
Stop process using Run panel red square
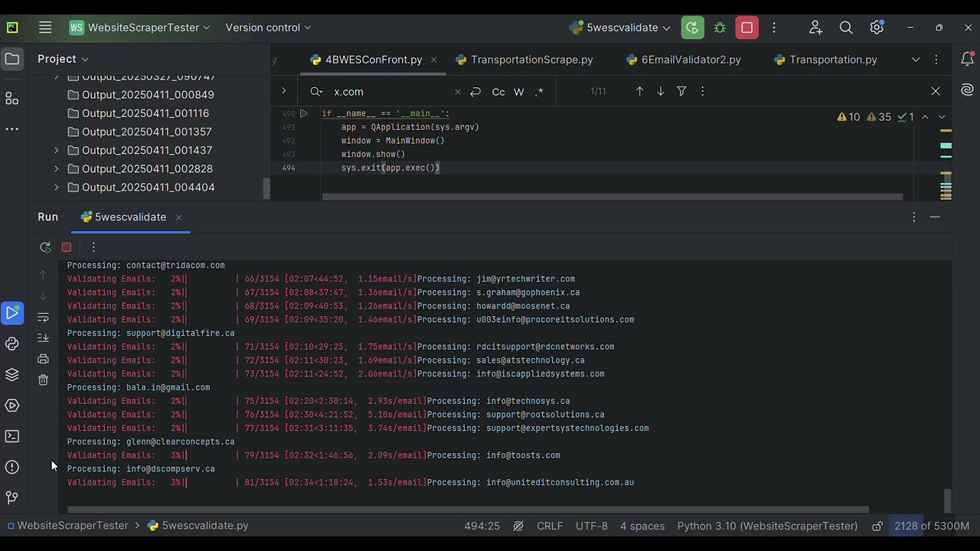click(67, 247)
